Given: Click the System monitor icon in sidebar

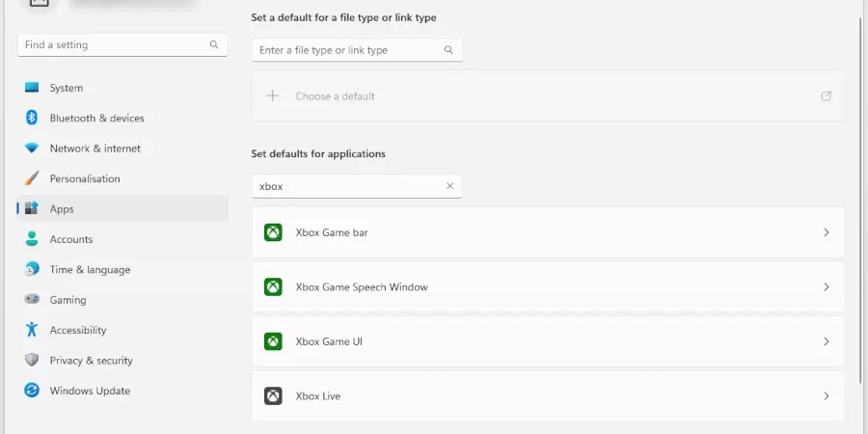Looking at the screenshot, I should [x=32, y=88].
